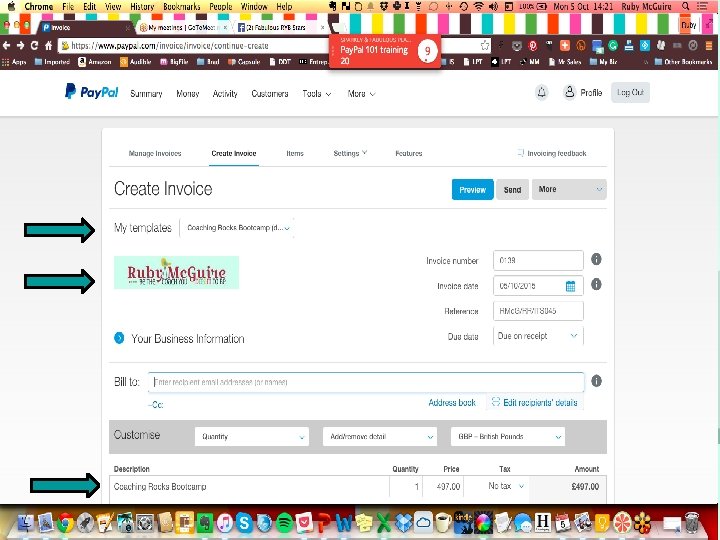Click Edit recipients' details

tap(535, 402)
